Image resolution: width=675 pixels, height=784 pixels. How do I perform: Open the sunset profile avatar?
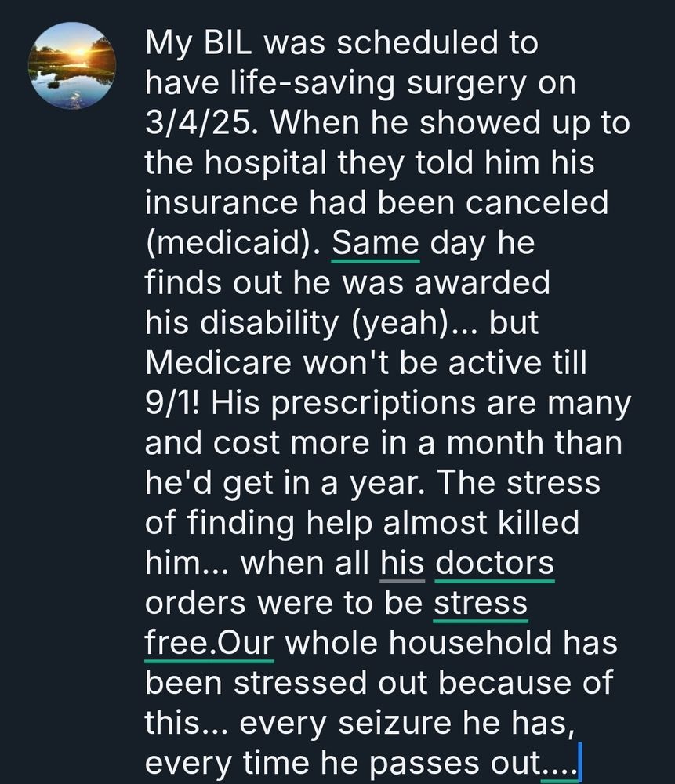click(72, 65)
